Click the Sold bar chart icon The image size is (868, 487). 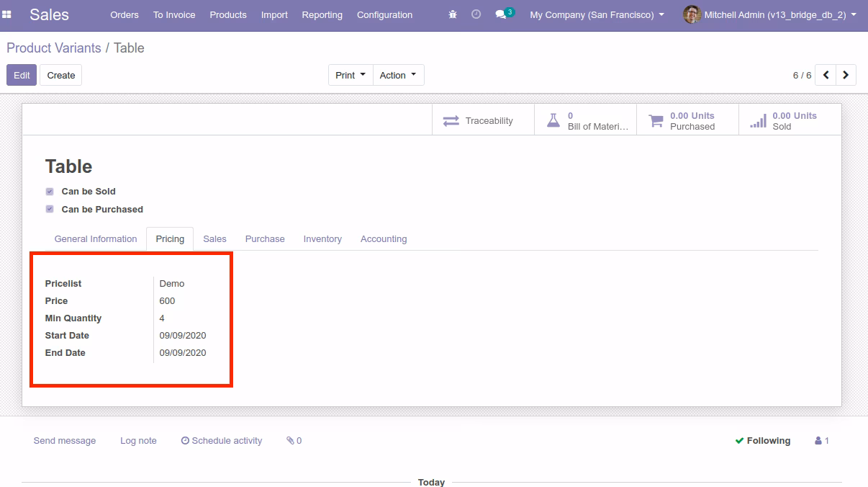pyautogui.click(x=758, y=121)
